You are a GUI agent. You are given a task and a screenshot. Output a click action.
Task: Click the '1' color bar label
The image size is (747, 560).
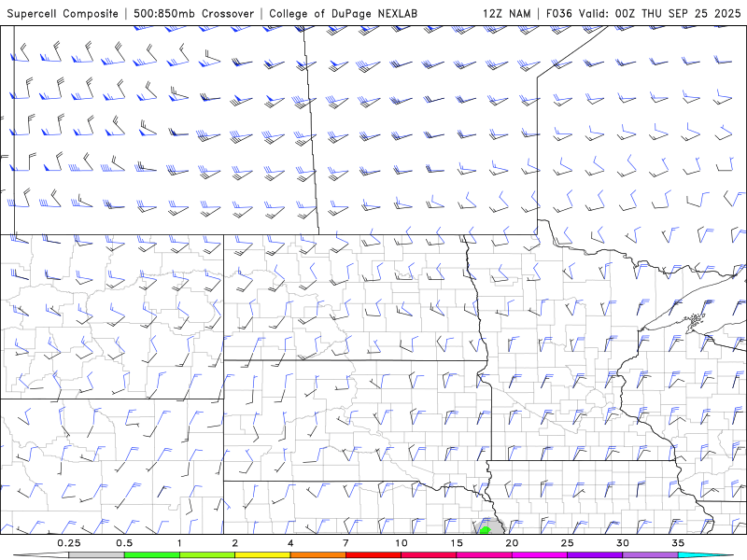(x=179, y=543)
